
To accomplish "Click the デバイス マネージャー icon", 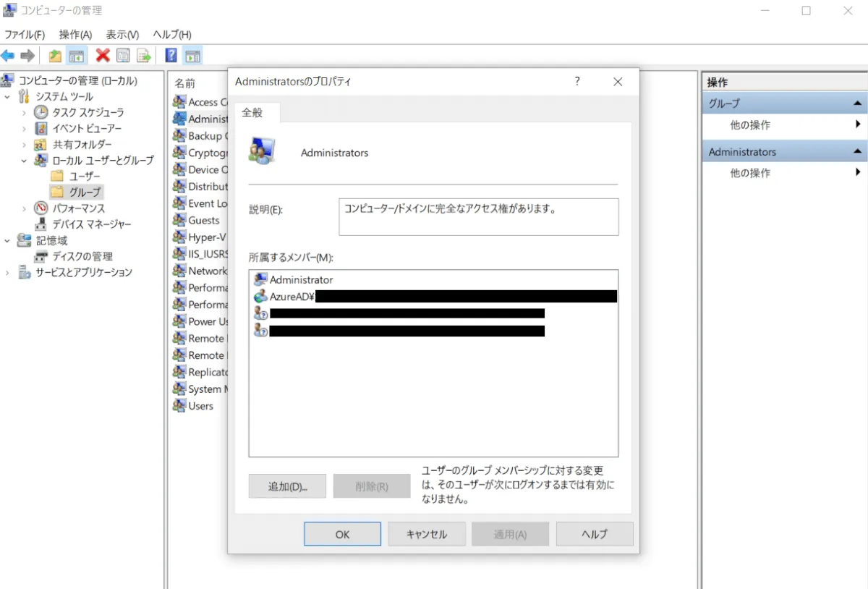I will pos(41,224).
